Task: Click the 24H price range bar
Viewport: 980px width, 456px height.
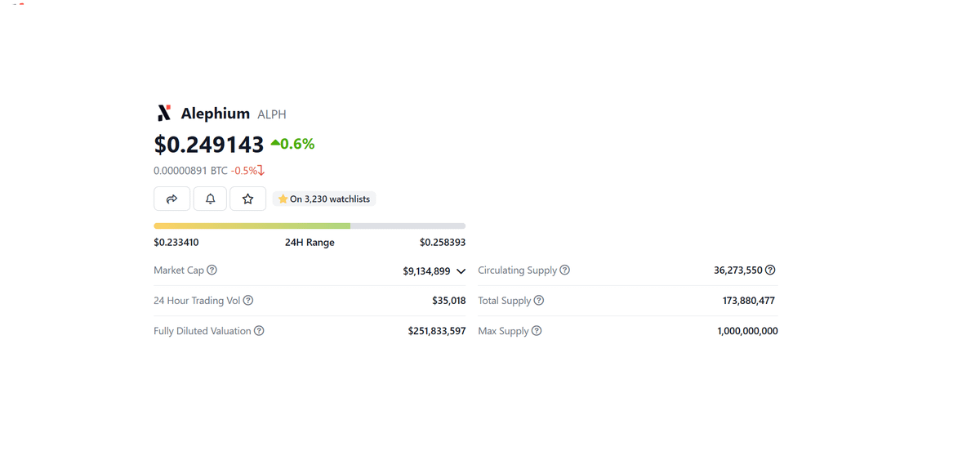Action: coord(310,226)
